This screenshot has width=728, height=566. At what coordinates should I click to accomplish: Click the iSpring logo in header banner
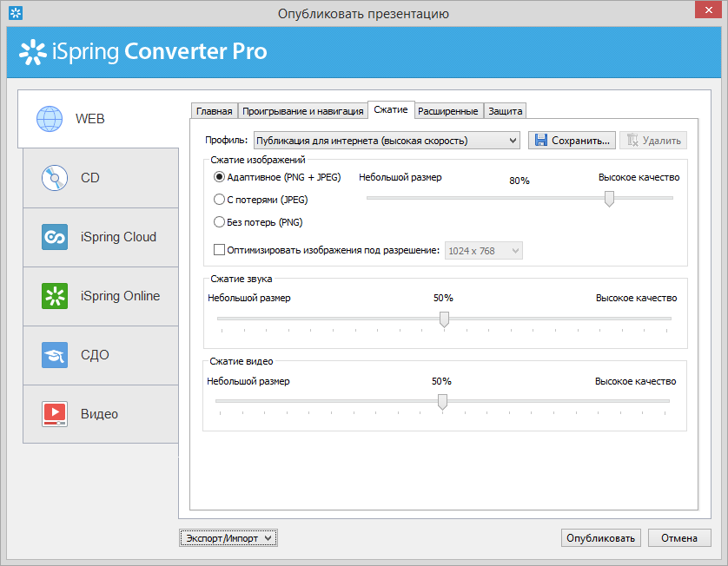point(32,52)
